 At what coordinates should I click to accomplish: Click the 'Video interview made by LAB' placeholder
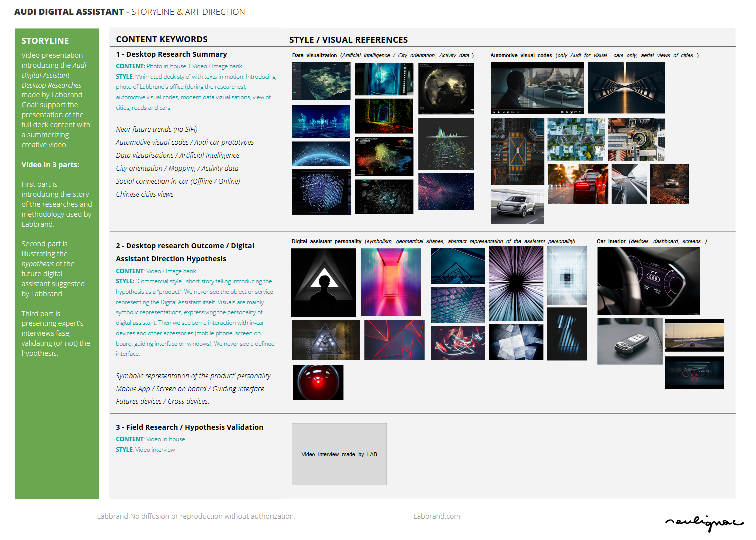click(x=339, y=454)
